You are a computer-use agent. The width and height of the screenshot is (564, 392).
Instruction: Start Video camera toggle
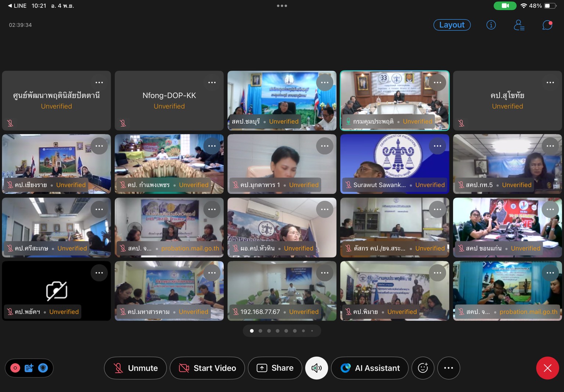pyautogui.click(x=207, y=368)
